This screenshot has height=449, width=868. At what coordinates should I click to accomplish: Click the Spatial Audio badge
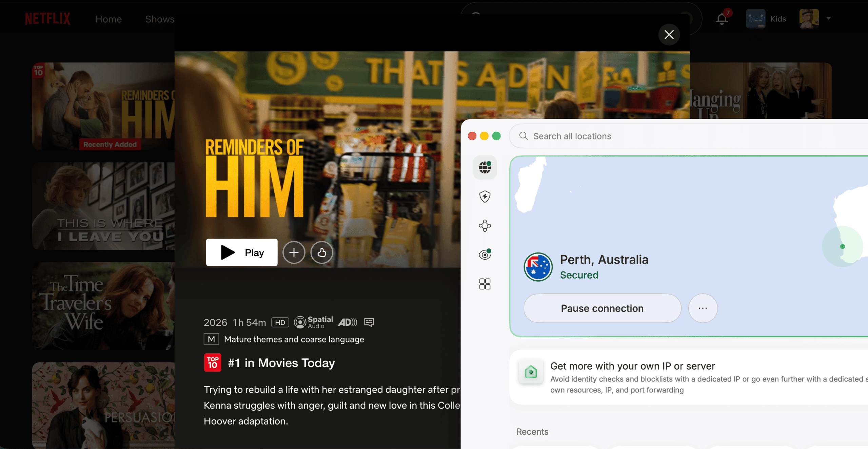pos(313,322)
